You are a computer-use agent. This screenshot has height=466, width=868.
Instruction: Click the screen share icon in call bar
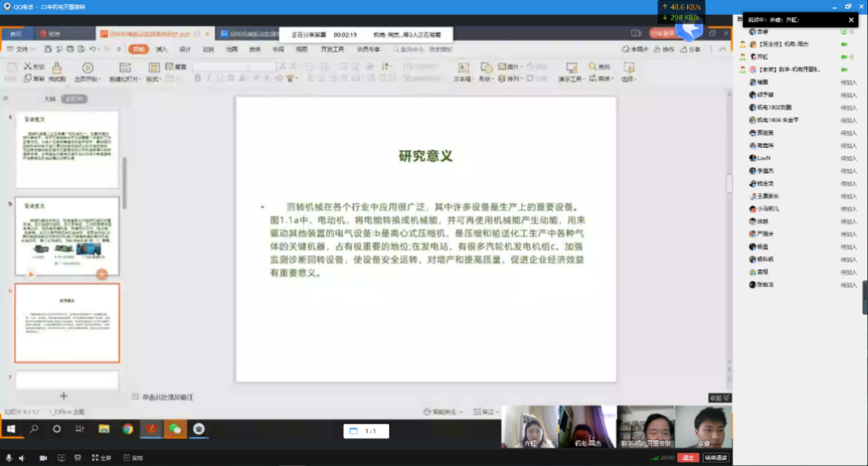pos(61,458)
